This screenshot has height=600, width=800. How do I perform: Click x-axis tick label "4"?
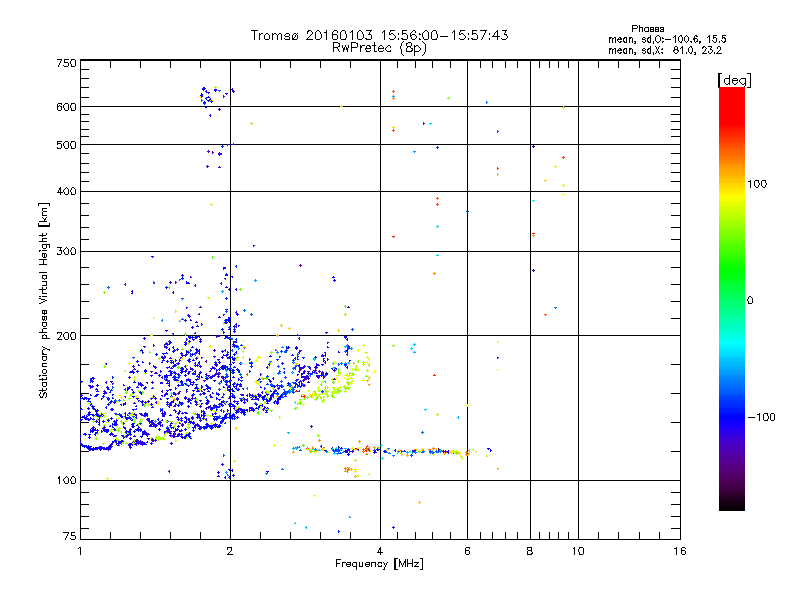[380, 551]
